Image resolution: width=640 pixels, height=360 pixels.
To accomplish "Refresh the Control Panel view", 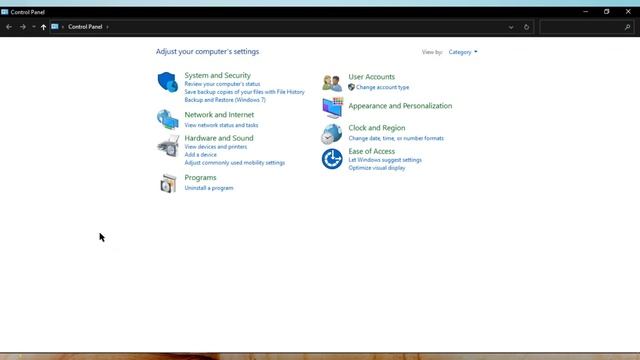I will (526, 27).
